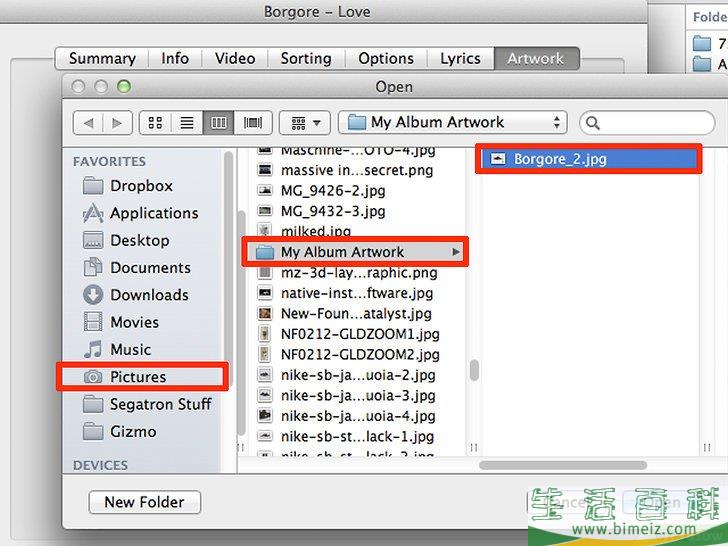The height and width of the screenshot is (546, 728).
Task: Open the Video tab
Action: [x=235, y=58]
